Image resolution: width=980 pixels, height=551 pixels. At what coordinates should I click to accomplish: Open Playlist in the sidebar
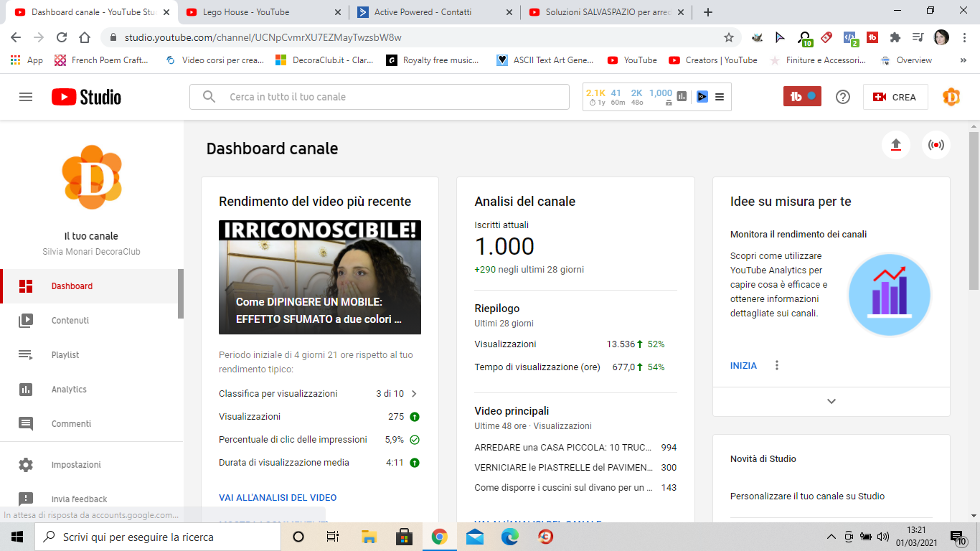(89, 355)
